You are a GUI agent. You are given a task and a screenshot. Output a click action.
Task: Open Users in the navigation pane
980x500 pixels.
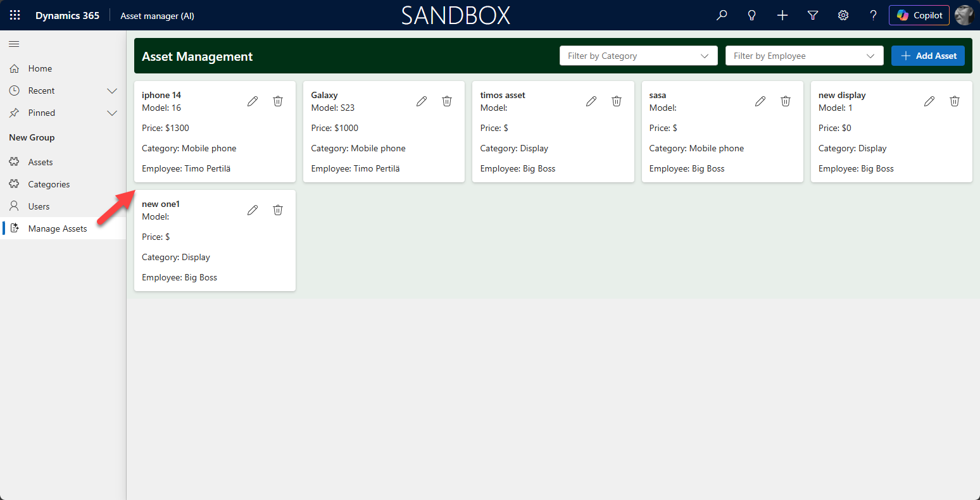39,206
